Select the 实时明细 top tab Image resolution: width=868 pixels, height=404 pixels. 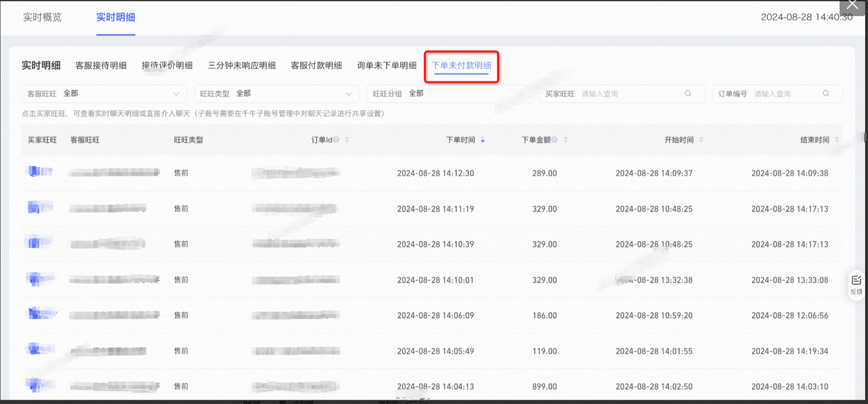tap(115, 17)
